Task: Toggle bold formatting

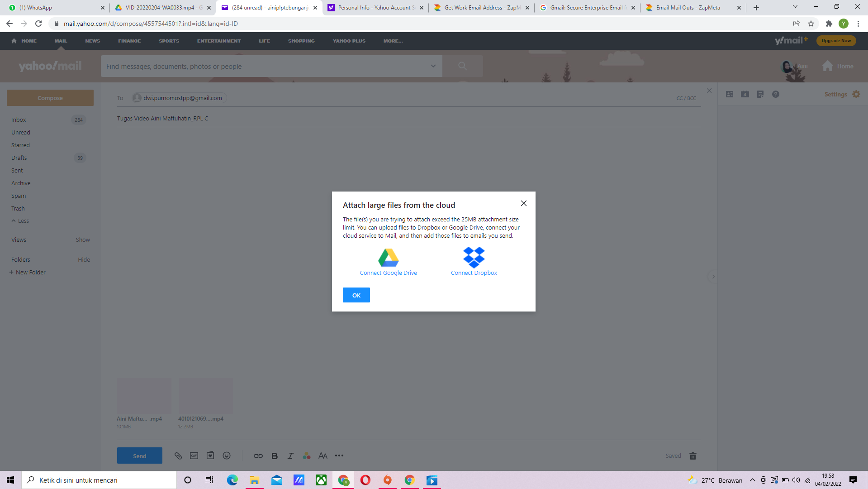Action: tap(275, 456)
